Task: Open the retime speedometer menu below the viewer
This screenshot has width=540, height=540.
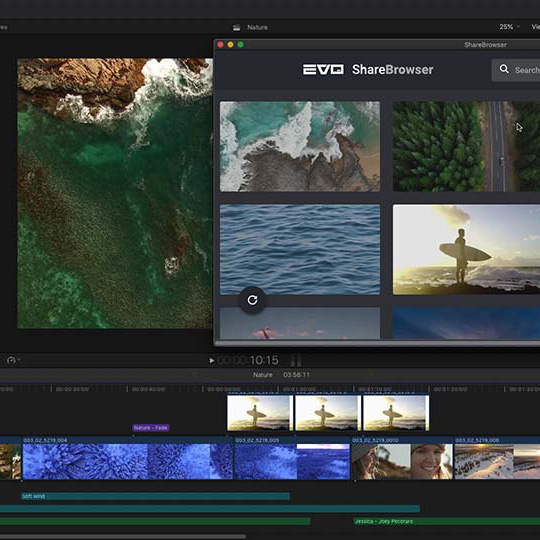Action: pos(13,360)
